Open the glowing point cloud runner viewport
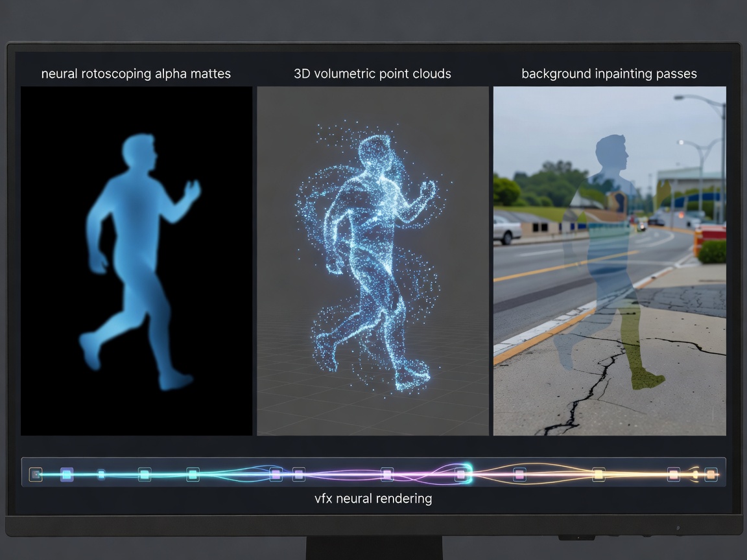 click(x=373, y=261)
